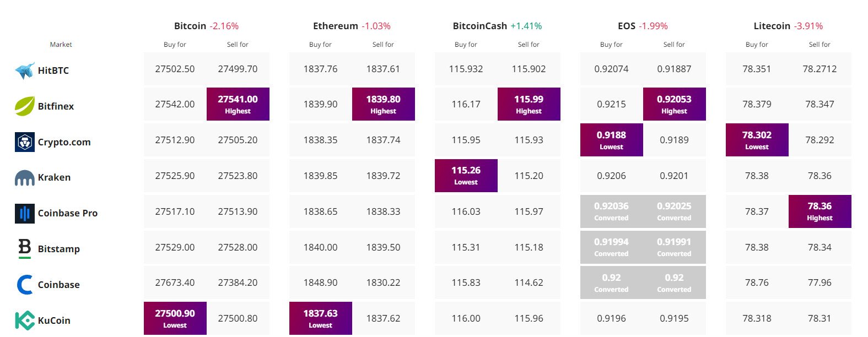Screen dimensions: 868x337
Task: Click the HitBTC exchange logo icon
Action: tap(25, 70)
